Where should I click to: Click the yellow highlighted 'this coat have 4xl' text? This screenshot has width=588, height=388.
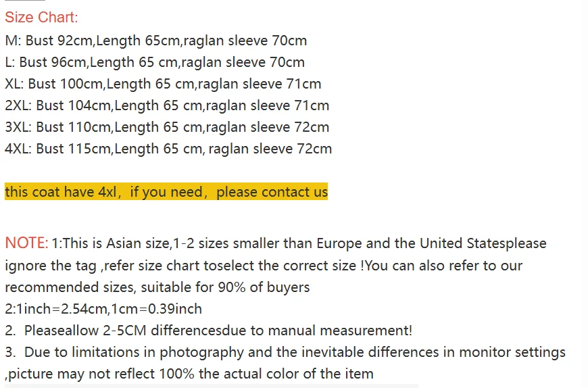[61, 192]
